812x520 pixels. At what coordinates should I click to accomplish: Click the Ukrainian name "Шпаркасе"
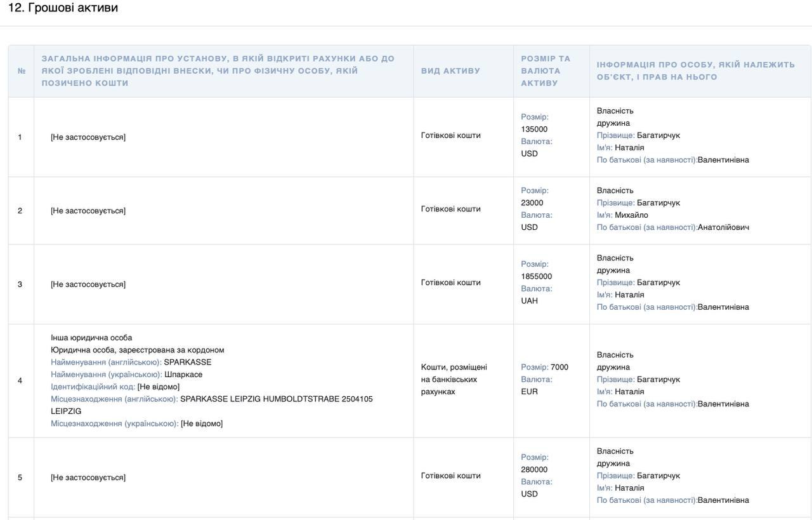click(183, 375)
